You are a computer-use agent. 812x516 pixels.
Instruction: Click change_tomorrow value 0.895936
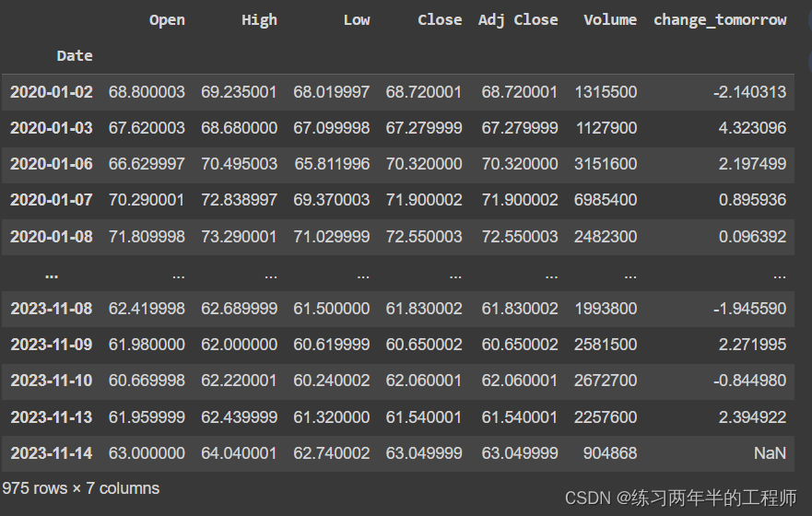tap(752, 200)
